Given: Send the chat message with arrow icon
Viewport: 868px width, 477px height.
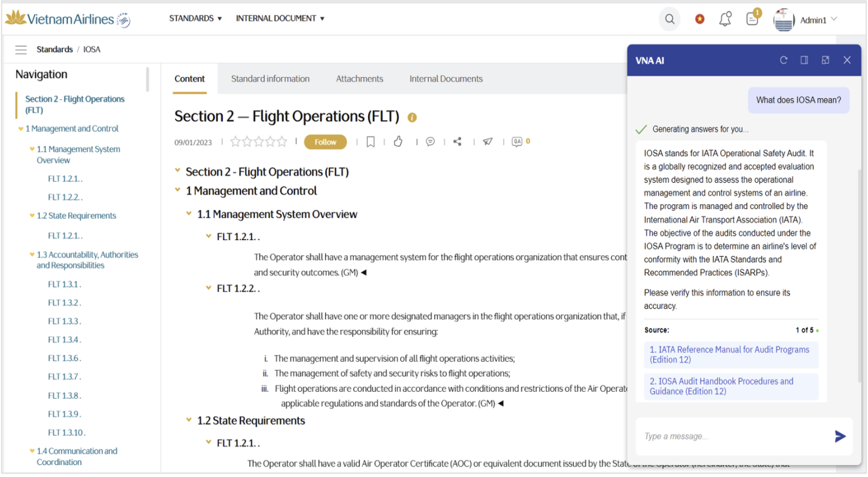Looking at the screenshot, I should tap(840, 437).
